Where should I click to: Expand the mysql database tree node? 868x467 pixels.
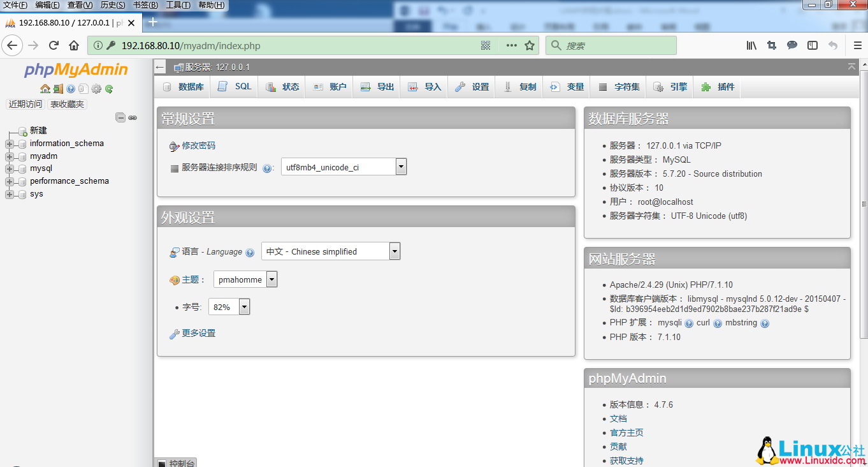click(10, 168)
